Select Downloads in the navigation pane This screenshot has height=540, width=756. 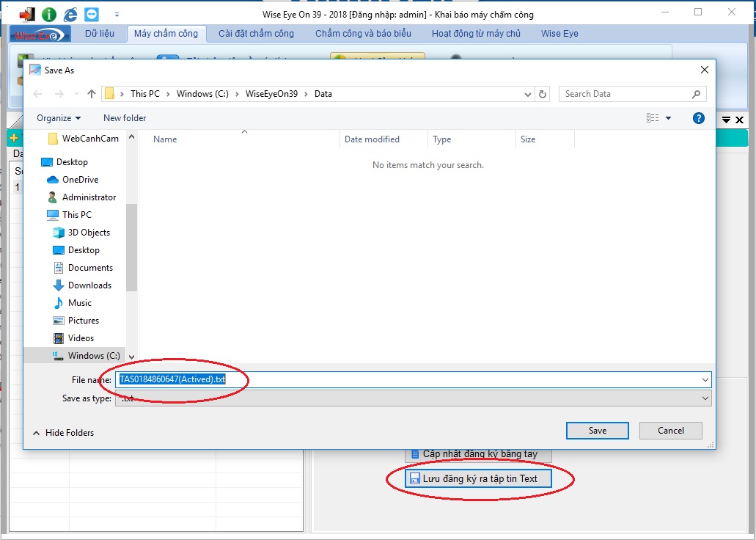(x=89, y=285)
